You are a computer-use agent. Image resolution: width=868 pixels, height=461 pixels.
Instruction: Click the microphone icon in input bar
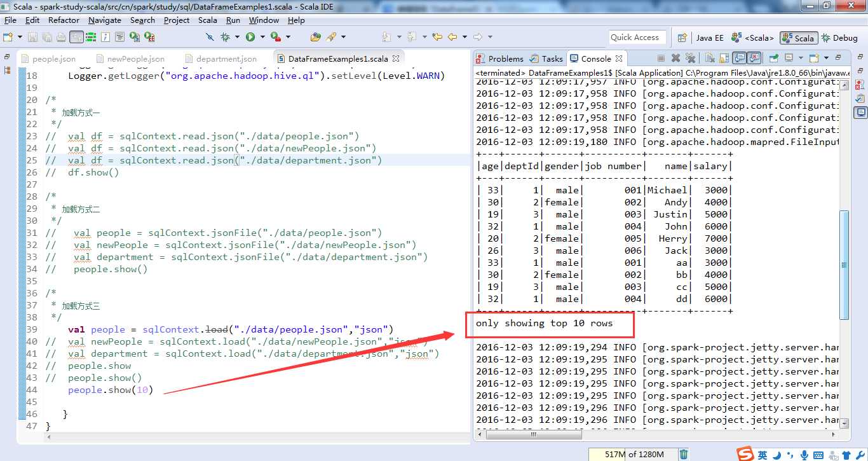[804, 455]
